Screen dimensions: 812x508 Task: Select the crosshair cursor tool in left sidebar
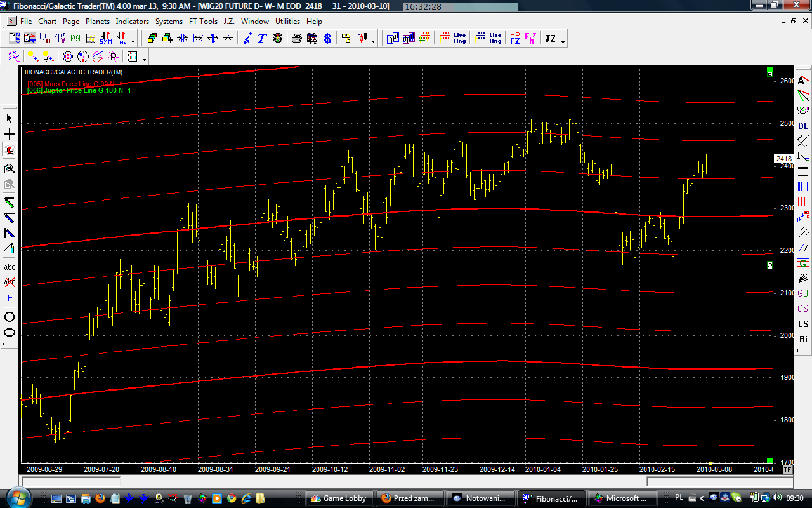[x=10, y=135]
